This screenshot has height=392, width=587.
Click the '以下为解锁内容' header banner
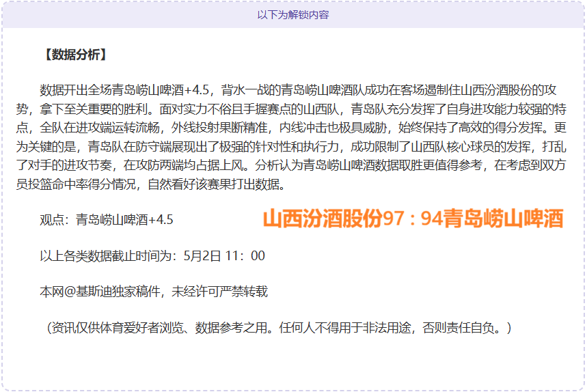pyautogui.click(x=293, y=15)
